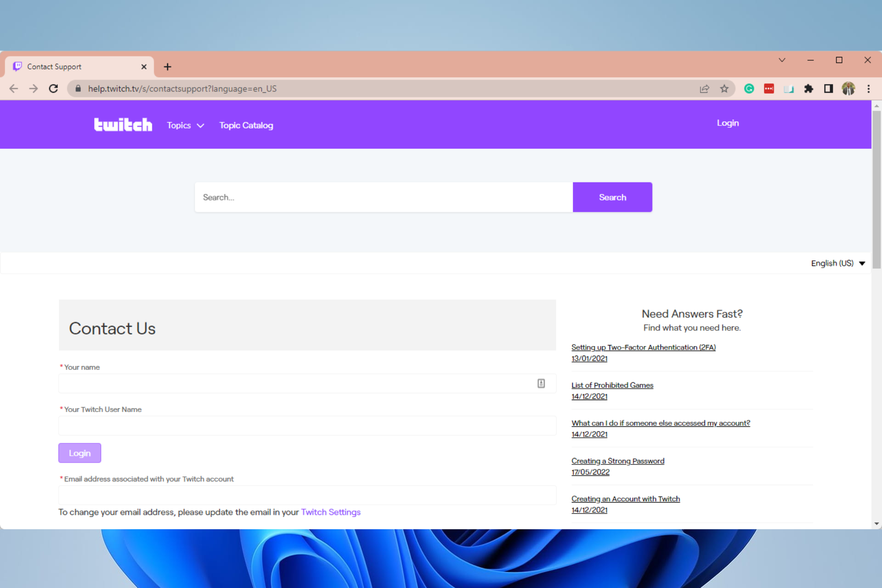
Task: Open the tab search chevron
Action: [782, 60]
